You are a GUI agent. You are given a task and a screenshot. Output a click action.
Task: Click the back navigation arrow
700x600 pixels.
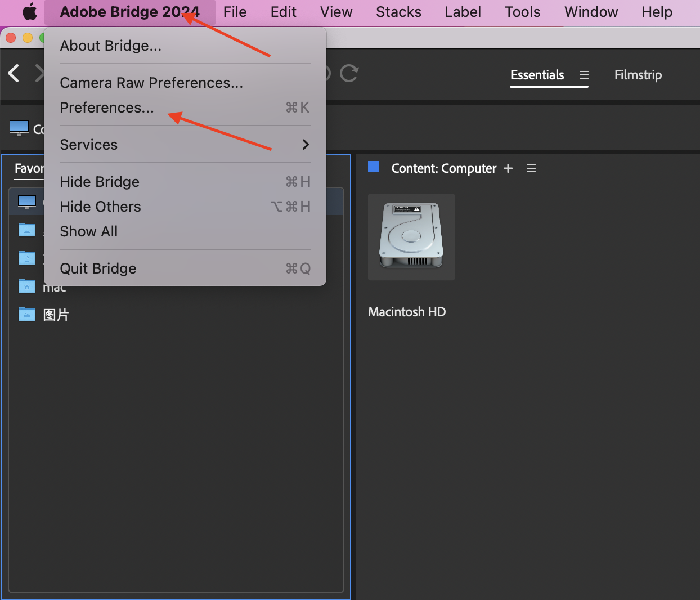(14, 73)
